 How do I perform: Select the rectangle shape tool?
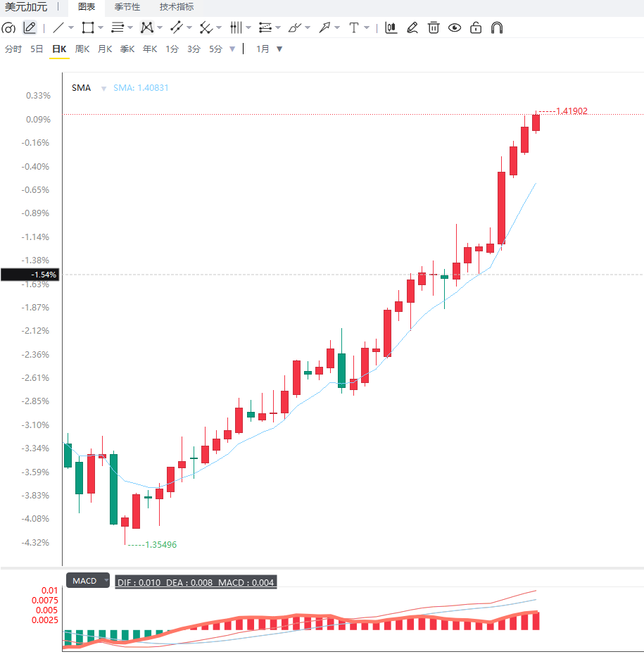pos(88,27)
